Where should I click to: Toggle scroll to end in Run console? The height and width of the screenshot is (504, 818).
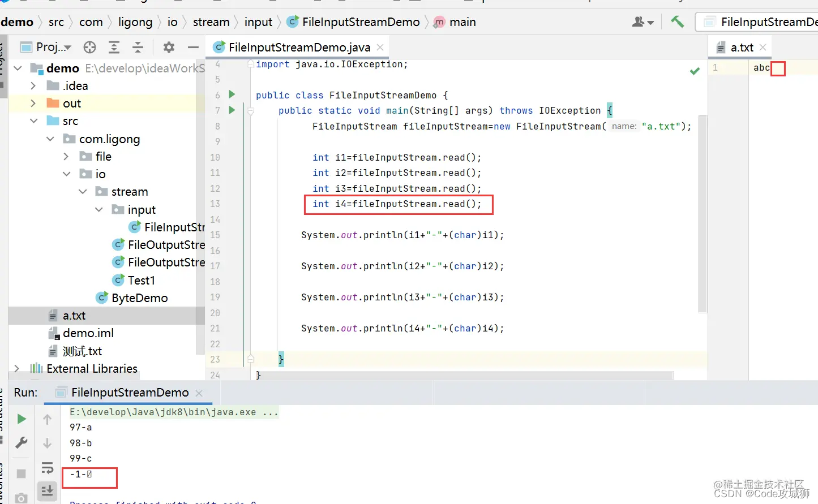click(48, 490)
